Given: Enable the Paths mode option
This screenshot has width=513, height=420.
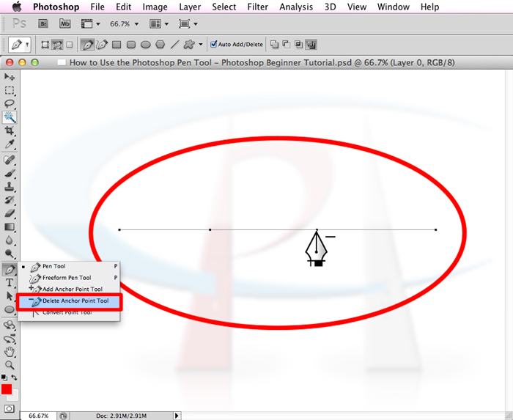Looking at the screenshot, I should tap(57, 45).
